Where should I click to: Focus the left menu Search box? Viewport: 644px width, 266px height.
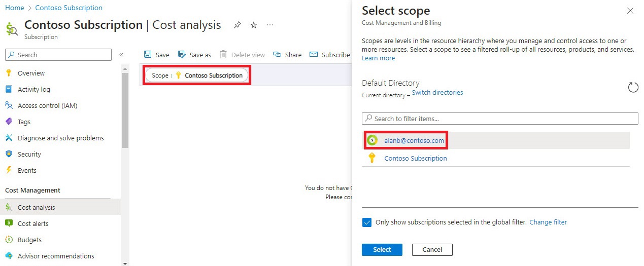58,55
